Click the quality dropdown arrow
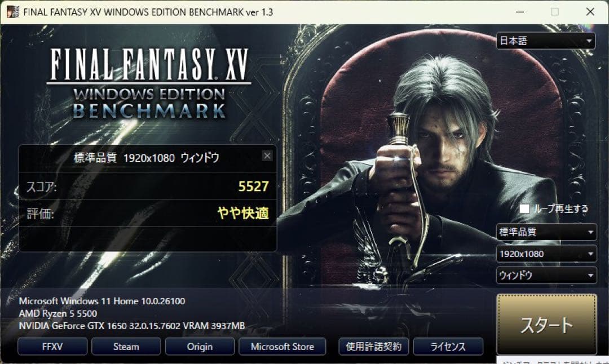Image resolution: width=609 pixels, height=364 pixels. (590, 232)
